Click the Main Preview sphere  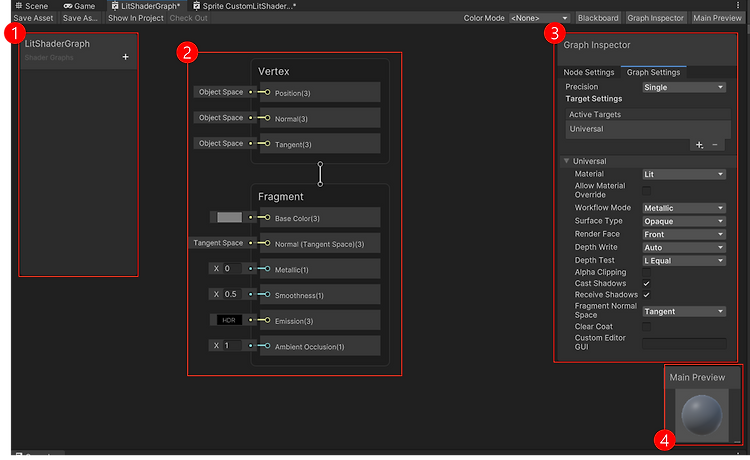point(701,415)
